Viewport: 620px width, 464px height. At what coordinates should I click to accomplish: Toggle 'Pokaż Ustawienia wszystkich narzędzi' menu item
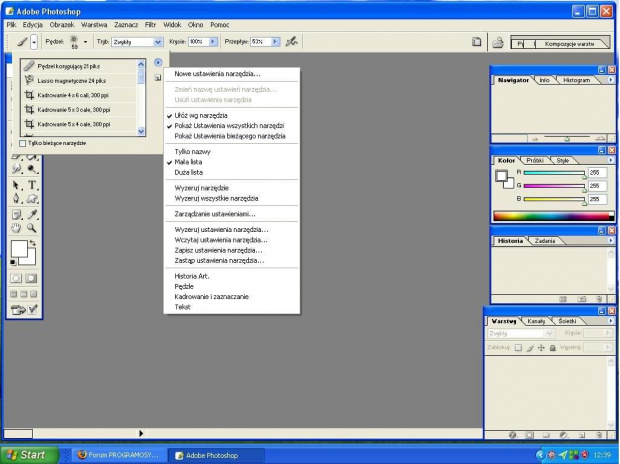[x=232, y=126]
